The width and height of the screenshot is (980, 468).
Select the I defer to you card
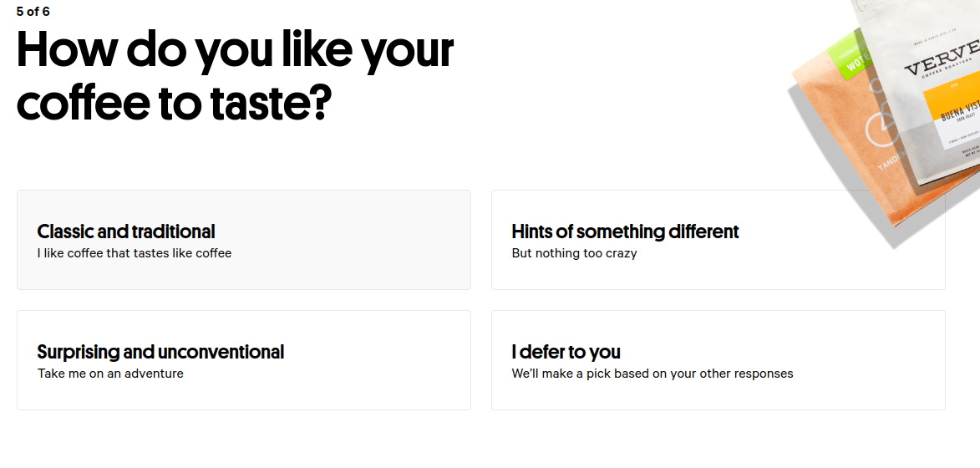pyautogui.click(x=718, y=360)
